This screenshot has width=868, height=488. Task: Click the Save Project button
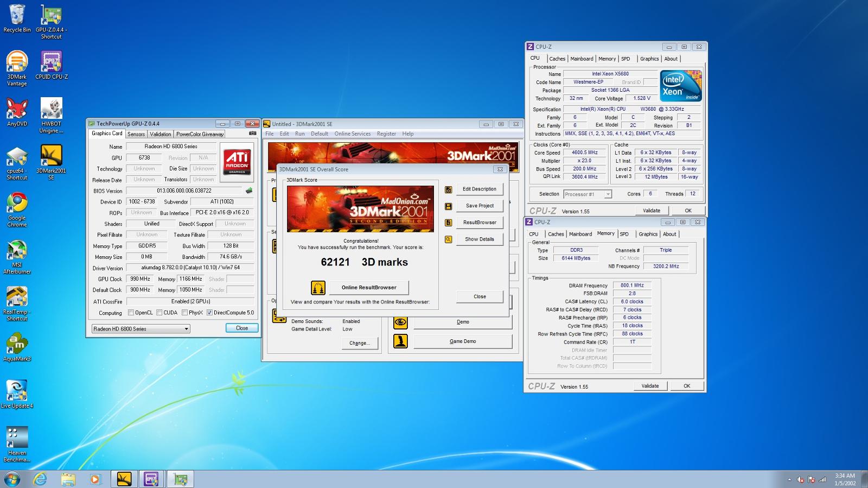tap(480, 206)
